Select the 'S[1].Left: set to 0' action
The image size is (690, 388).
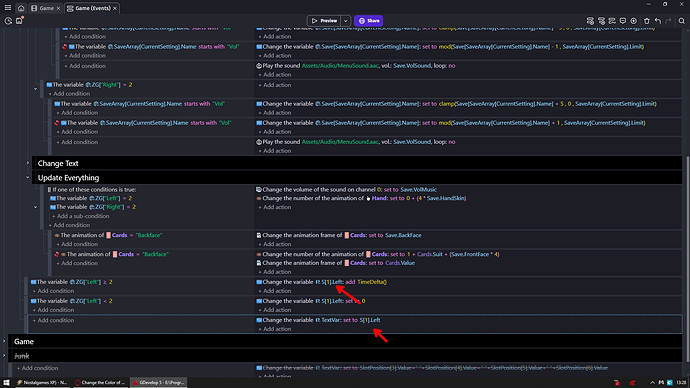311,301
